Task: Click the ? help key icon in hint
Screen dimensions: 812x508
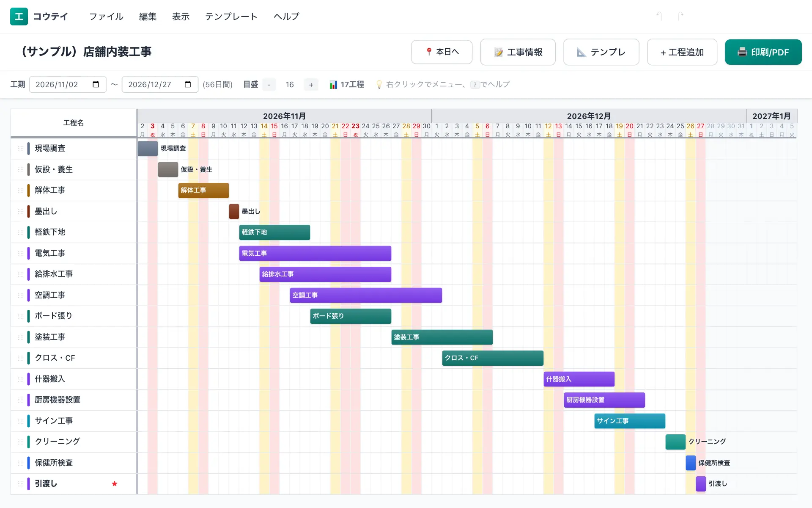Action: [475, 85]
